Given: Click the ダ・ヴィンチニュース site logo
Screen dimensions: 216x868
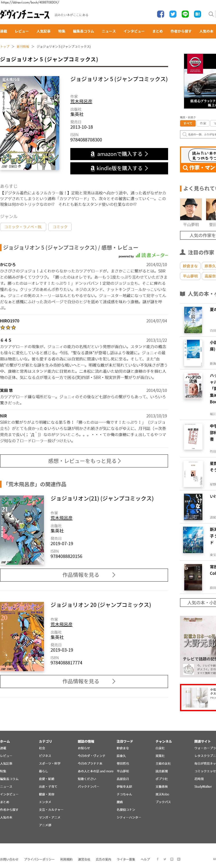Looking at the screenshot, I should (x=25, y=15).
